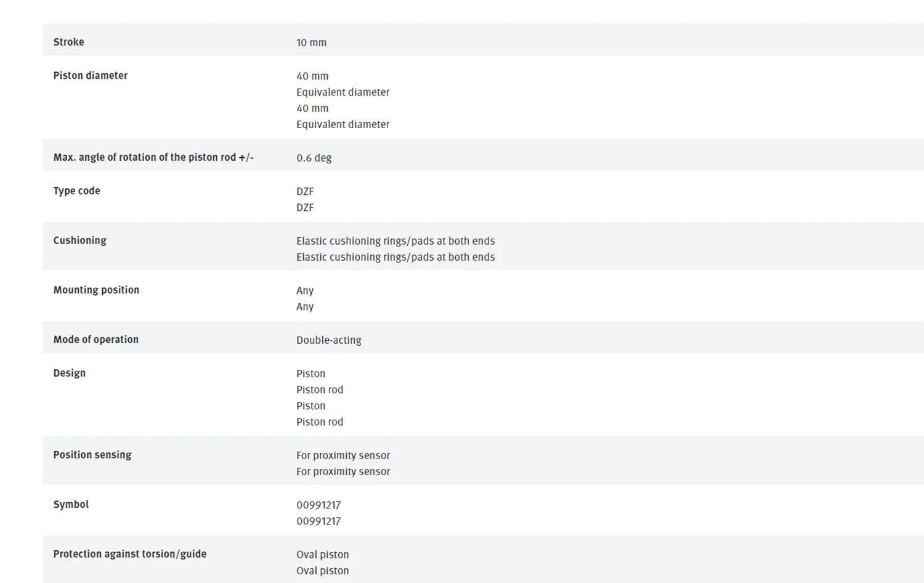Click the Mounting position label
Screen dimensions: 924x583
click(x=96, y=290)
